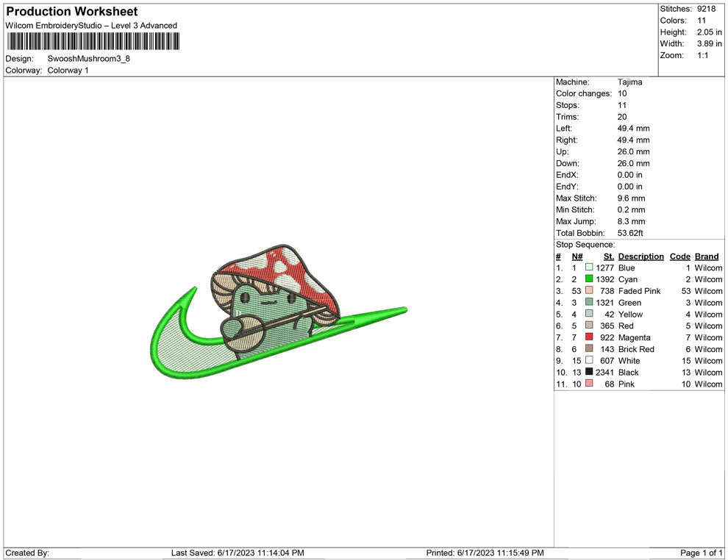
Task: Click the Magenta thread color swatch
Action: pyautogui.click(x=589, y=337)
